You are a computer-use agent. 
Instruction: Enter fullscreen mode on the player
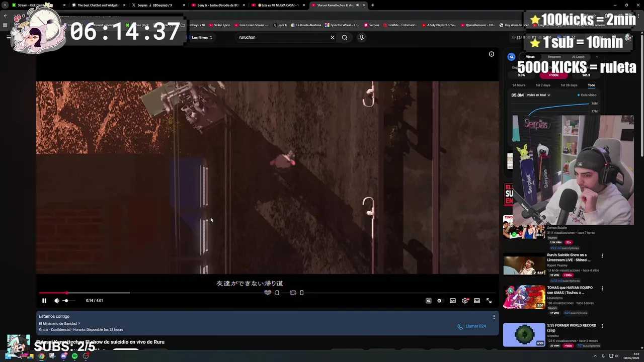click(489, 301)
